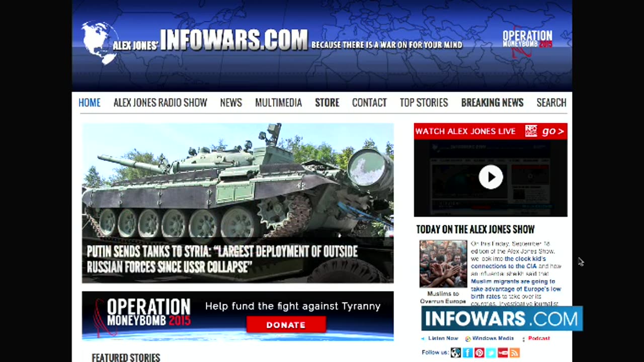This screenshot has width=644, height=362.
Task: Open the Muslim migrants low birth rates link
Action: point(516,289)
